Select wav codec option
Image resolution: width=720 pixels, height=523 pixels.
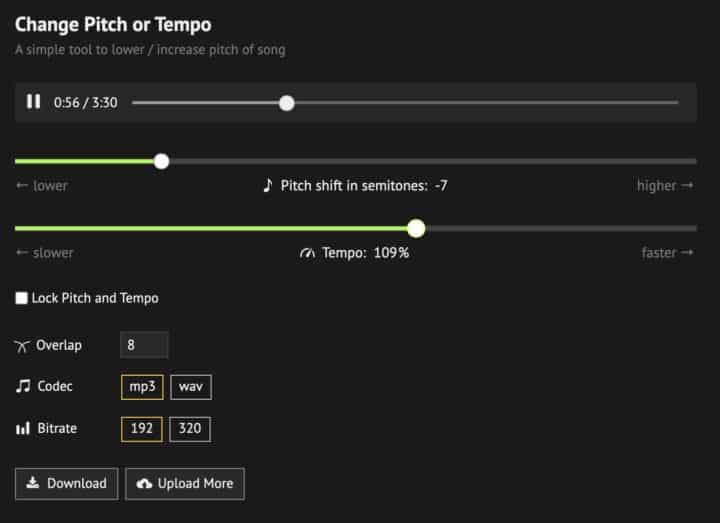(190, 386)
